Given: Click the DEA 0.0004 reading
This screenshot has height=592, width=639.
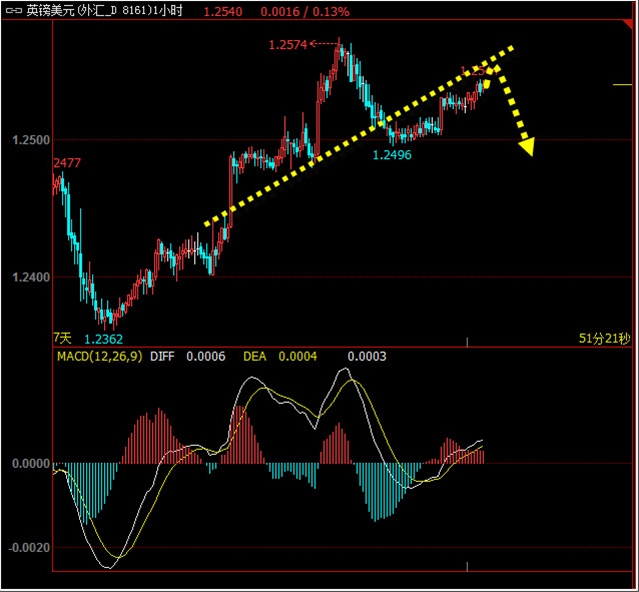Looking at the screenshot, I should point(280,357).
